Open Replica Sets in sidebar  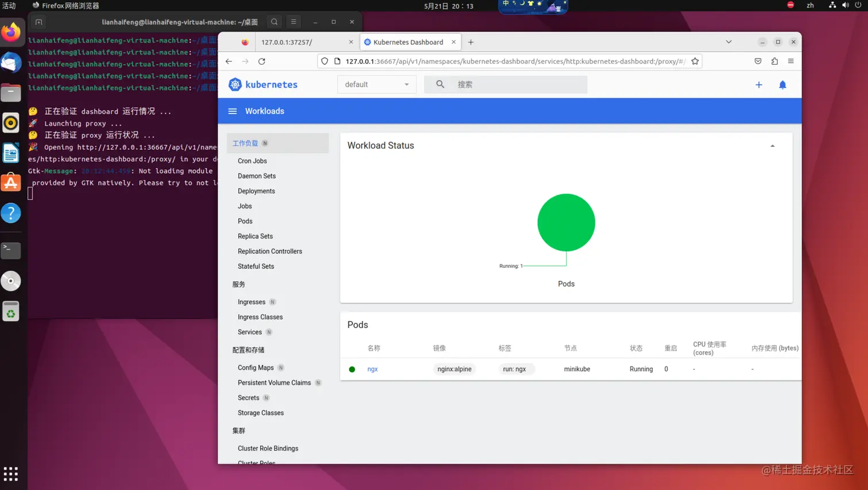[x=255, y=236]
